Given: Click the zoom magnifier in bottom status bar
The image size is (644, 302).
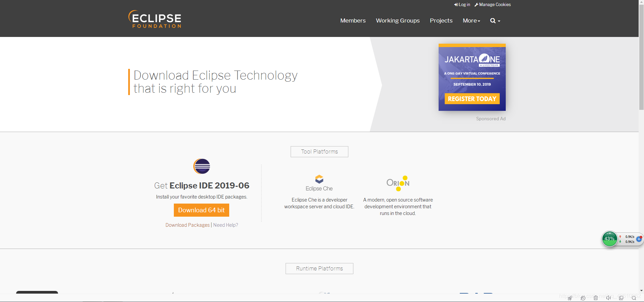Looking at the screenshot, I should pos(634,298).
